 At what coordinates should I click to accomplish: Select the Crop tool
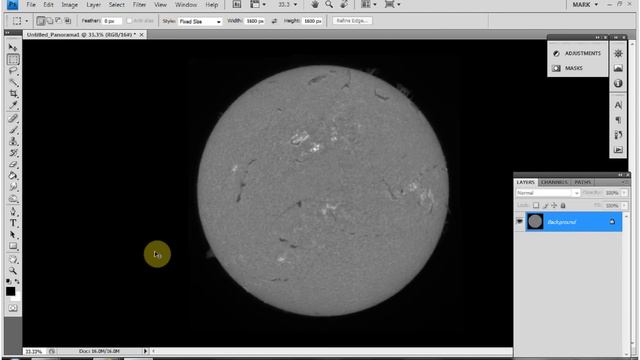click(13, 94)
